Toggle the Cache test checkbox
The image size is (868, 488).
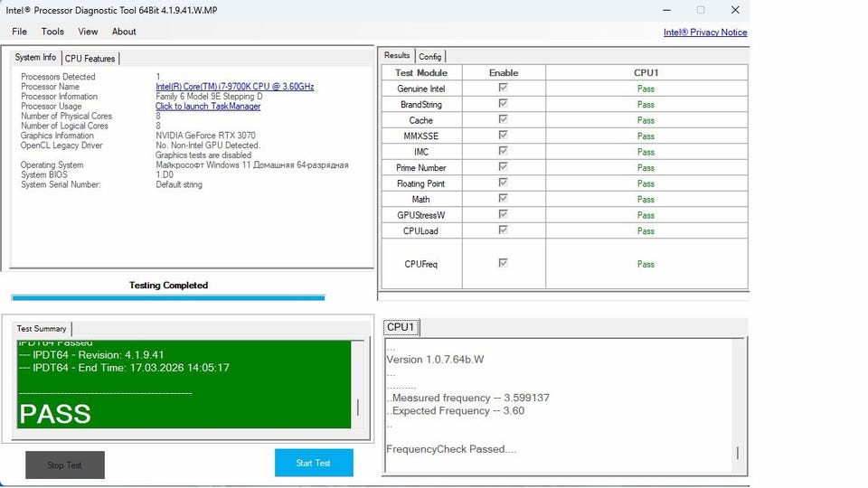(x=504, y=120)
